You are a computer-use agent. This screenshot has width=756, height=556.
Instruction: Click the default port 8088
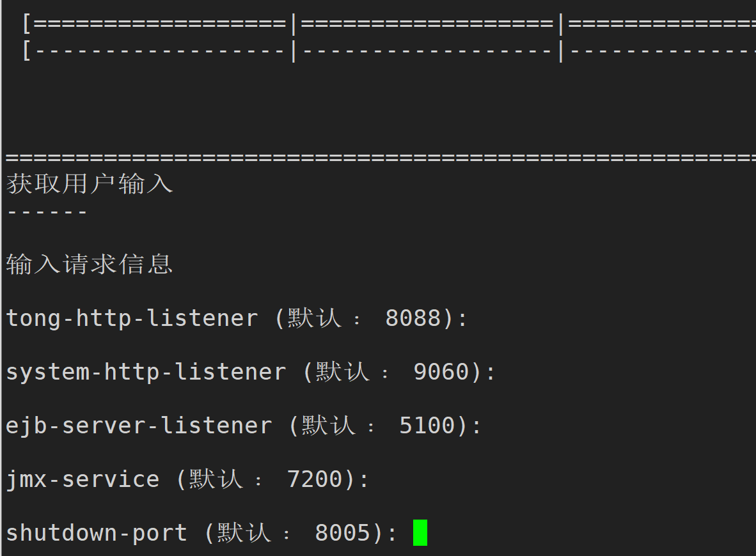pyautogui.click(x=413, y=318)
